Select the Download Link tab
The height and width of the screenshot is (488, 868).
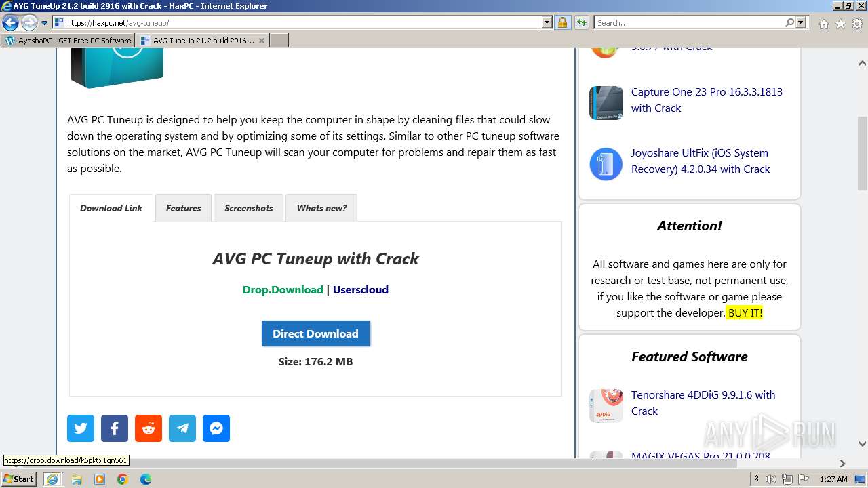coord(111,208)
